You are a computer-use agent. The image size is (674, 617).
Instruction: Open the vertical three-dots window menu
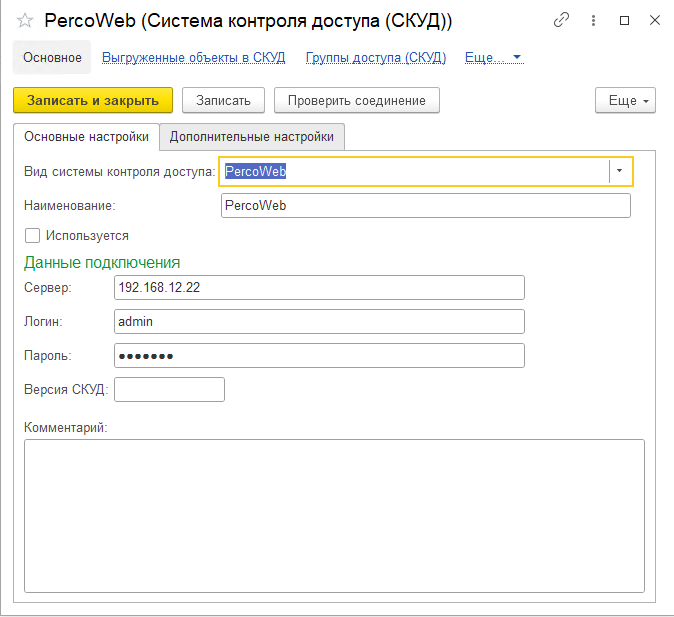pos(593,20)
